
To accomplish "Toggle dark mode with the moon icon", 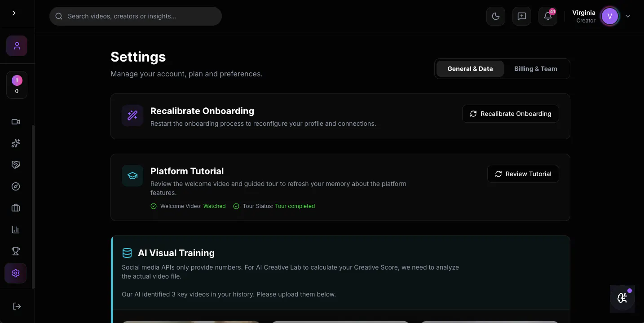I will (496, 16).
